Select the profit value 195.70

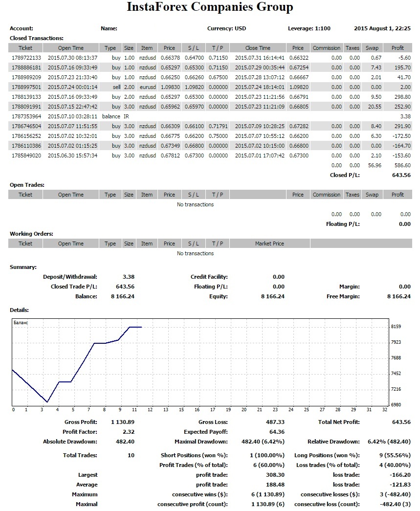pyautogui.click(x=402, y=67)
